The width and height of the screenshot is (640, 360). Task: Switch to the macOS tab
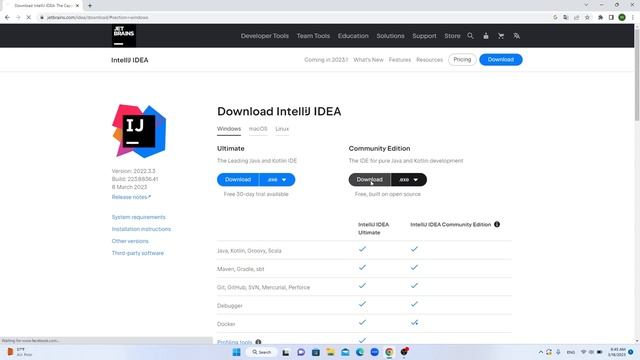pyautogui.click(x=258, y=129)
